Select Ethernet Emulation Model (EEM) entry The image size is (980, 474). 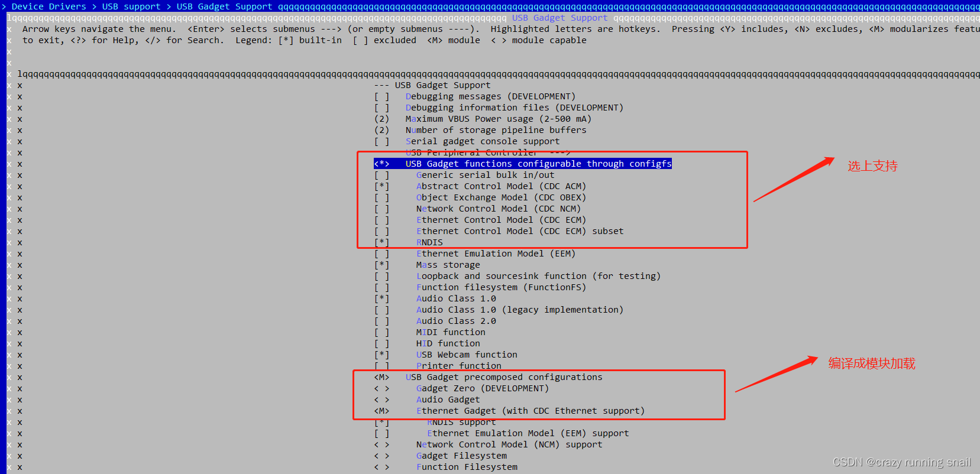point(496,254)
